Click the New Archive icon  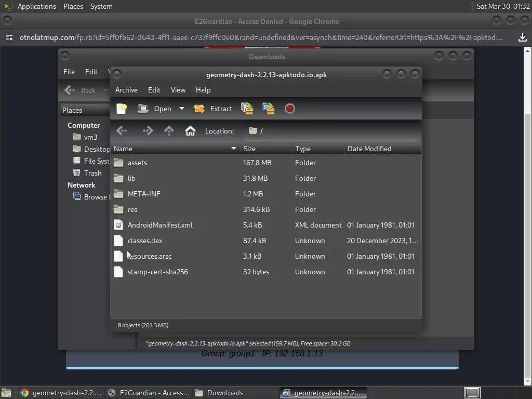pyautogui.click(x=122, y=109)
